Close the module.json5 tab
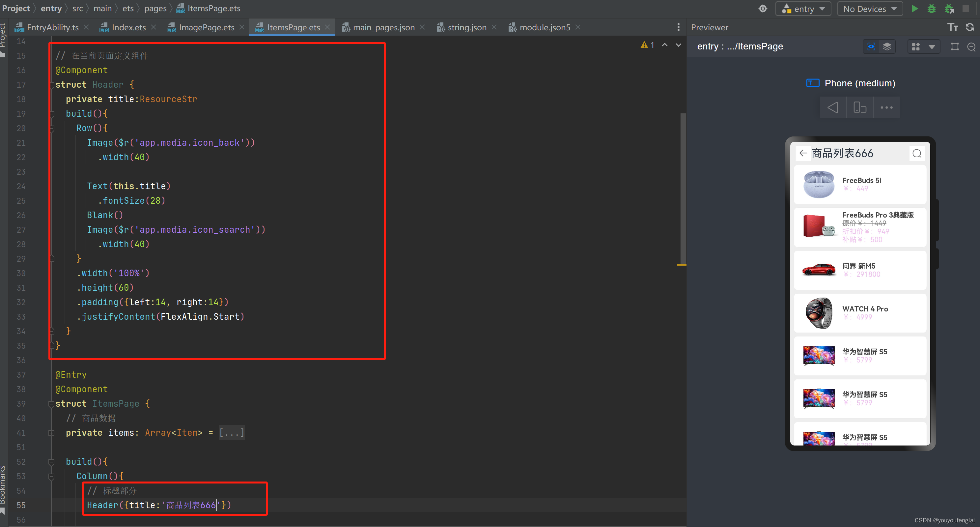This screenshot has height=527, width=980. coord(577,27)
